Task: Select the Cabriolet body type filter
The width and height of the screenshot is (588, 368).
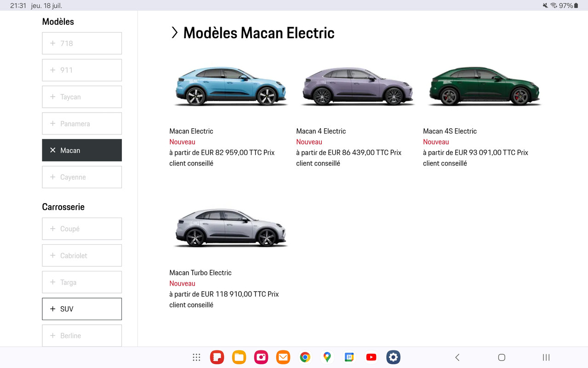Action: pos(82,255)
